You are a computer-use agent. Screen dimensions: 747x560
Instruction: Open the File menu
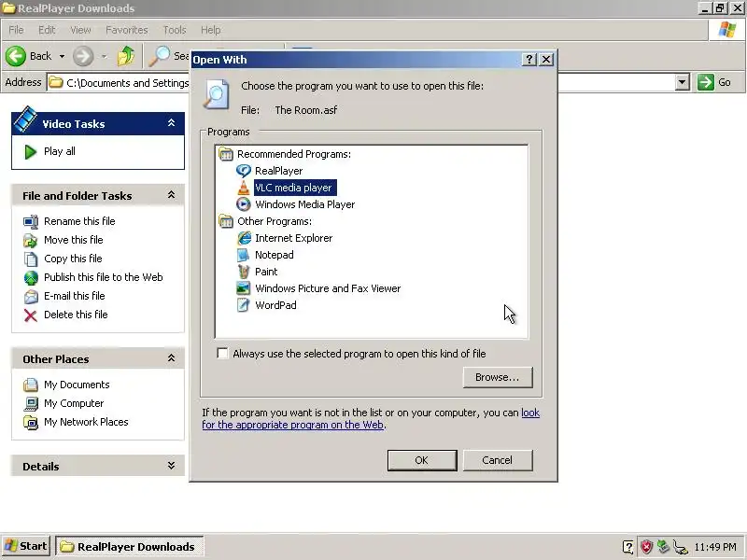(x=16, y=30)
